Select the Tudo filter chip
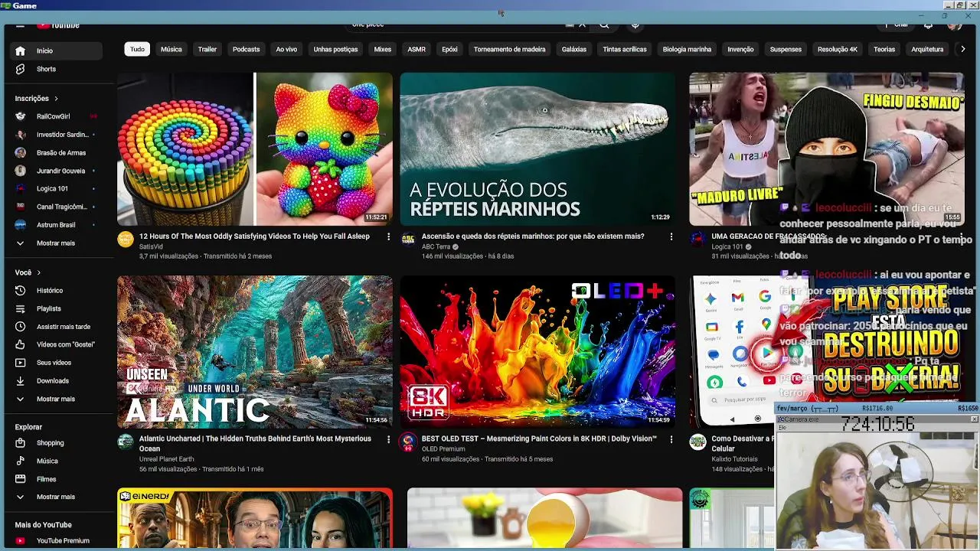This screenshot has width=980, height=551. tap(137, 49)
